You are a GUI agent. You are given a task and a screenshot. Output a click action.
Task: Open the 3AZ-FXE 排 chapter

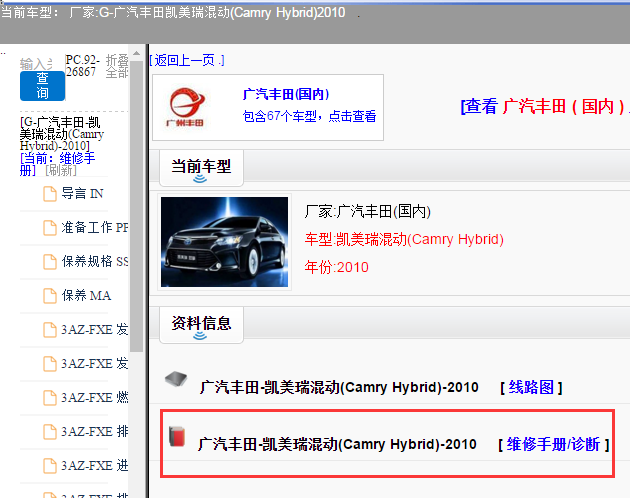point(95,432)
